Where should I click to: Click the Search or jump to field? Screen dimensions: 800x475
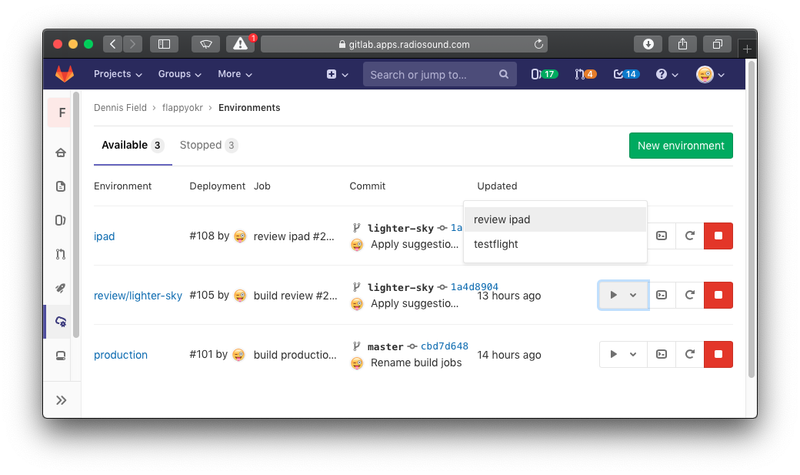coord(440,74)
